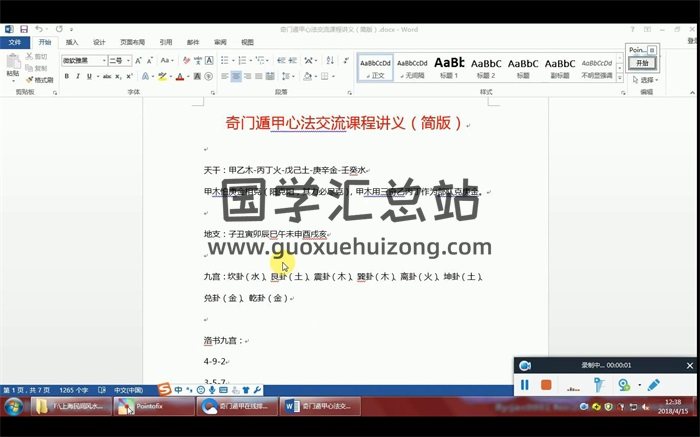Click the Save icon in quick access toolbar

click(x=23, y=29)
